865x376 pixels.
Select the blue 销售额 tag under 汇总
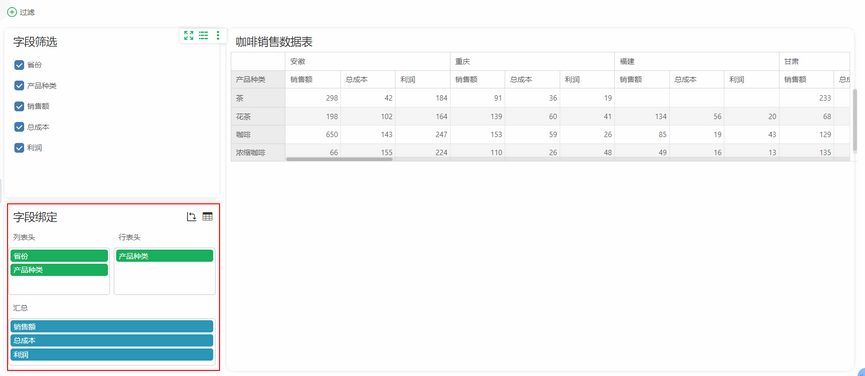(112, 326)
